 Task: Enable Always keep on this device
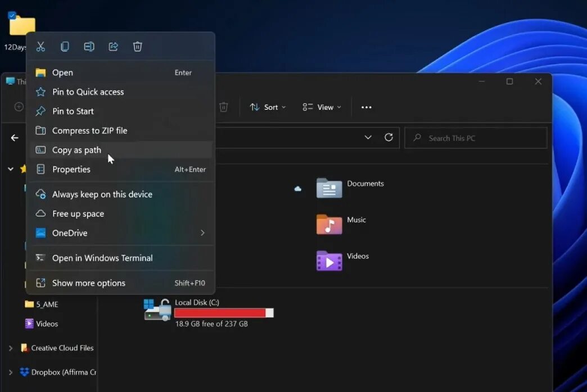[x=101, y=194]
